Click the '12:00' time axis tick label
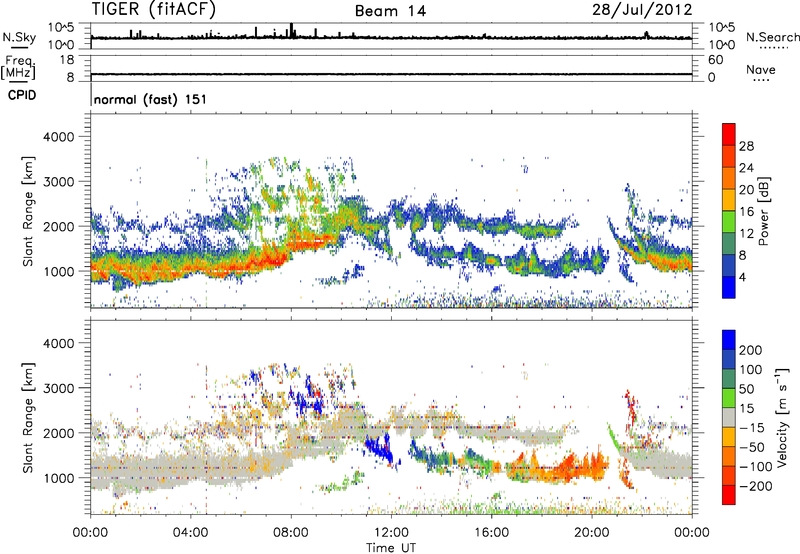The image size is (800, 554). pos(391,533)
